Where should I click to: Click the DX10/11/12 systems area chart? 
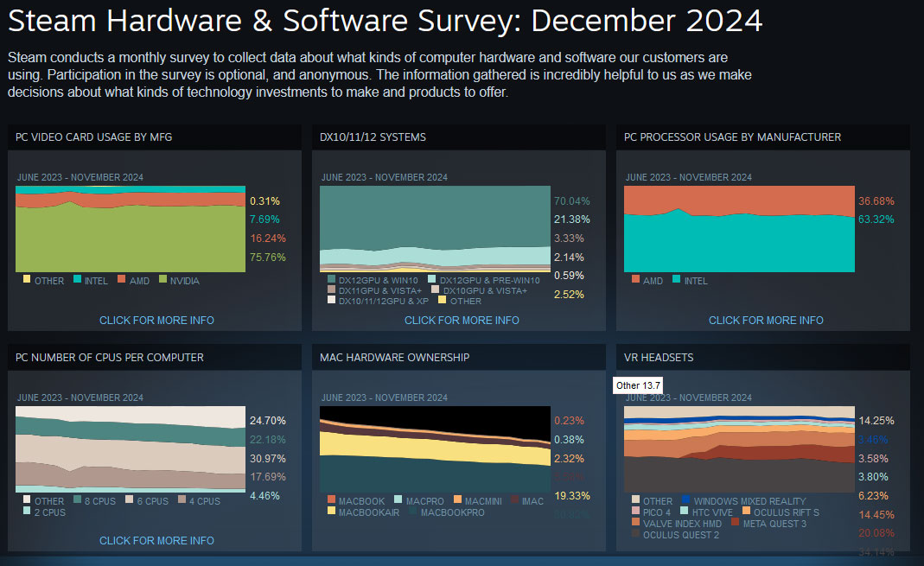tap(435, 229)
